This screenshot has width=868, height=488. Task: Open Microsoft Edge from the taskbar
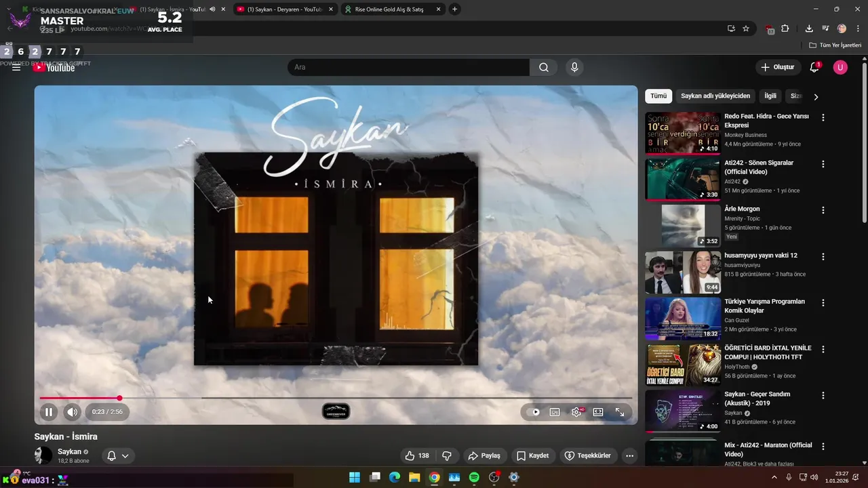tap(395, 477)
